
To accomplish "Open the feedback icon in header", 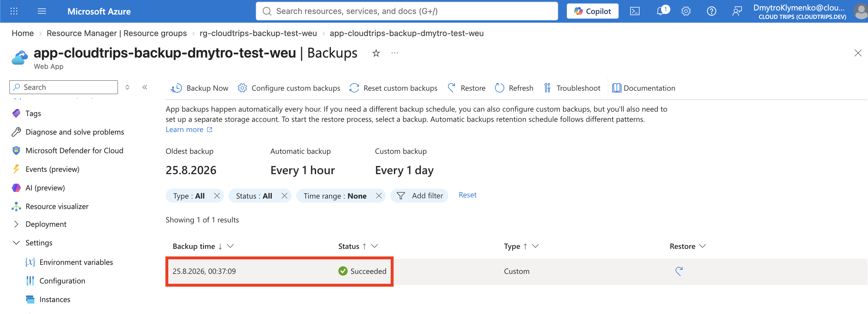I will [737, 11].
